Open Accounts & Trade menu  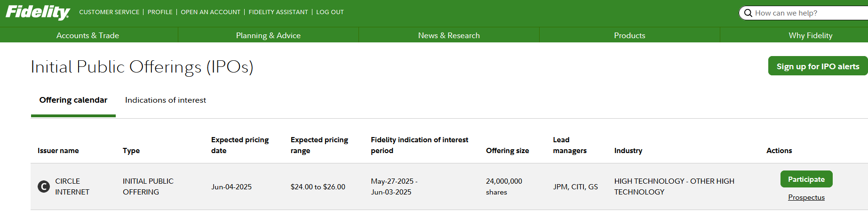click(x=88, y=35)
